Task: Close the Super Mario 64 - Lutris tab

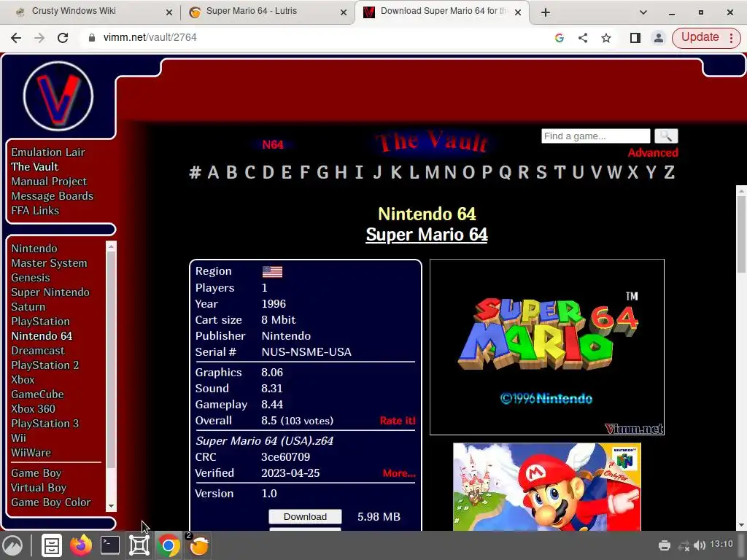Action: [344, 12]
